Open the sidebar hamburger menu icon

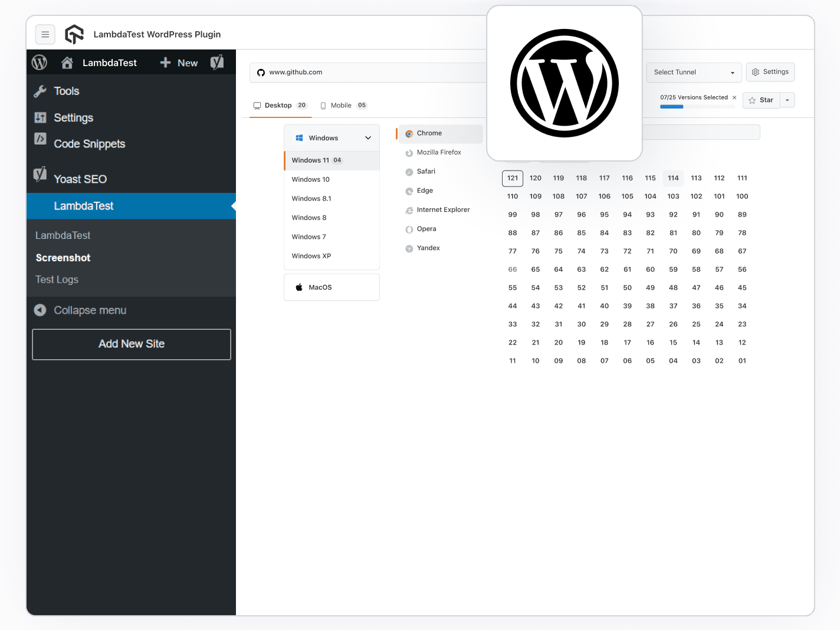(x=45, y=34)
